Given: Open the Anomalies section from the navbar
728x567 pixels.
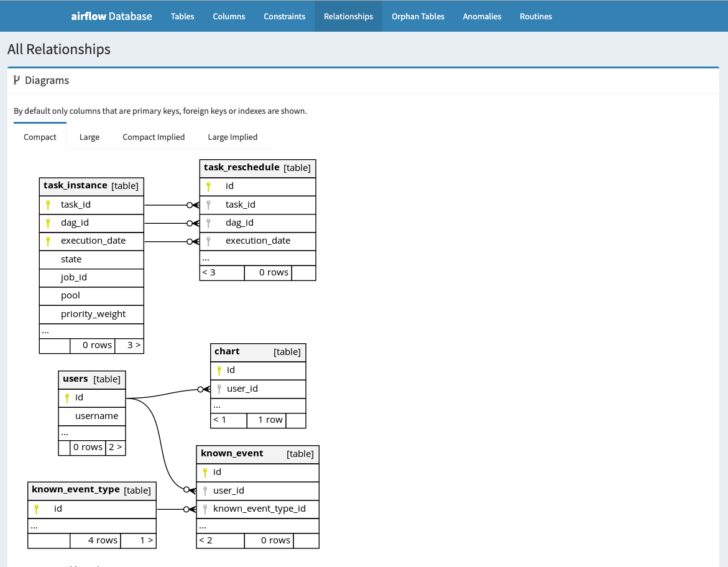Looking at the screenshot, I should click(482, 16).
